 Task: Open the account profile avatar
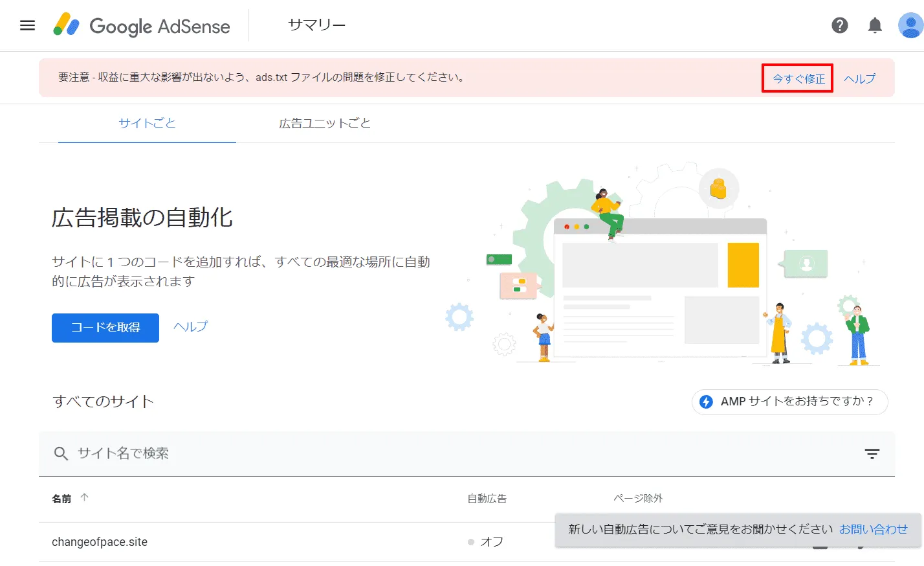[x=909, y=25]
